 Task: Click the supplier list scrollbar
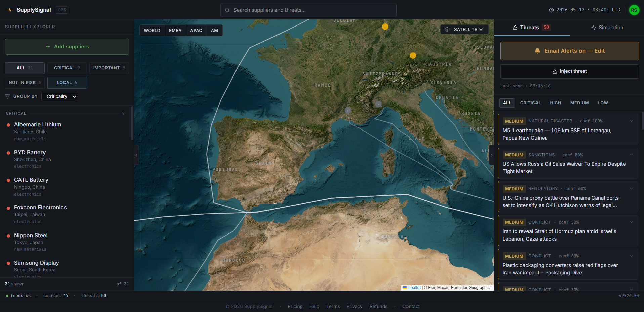click(132, 123)
